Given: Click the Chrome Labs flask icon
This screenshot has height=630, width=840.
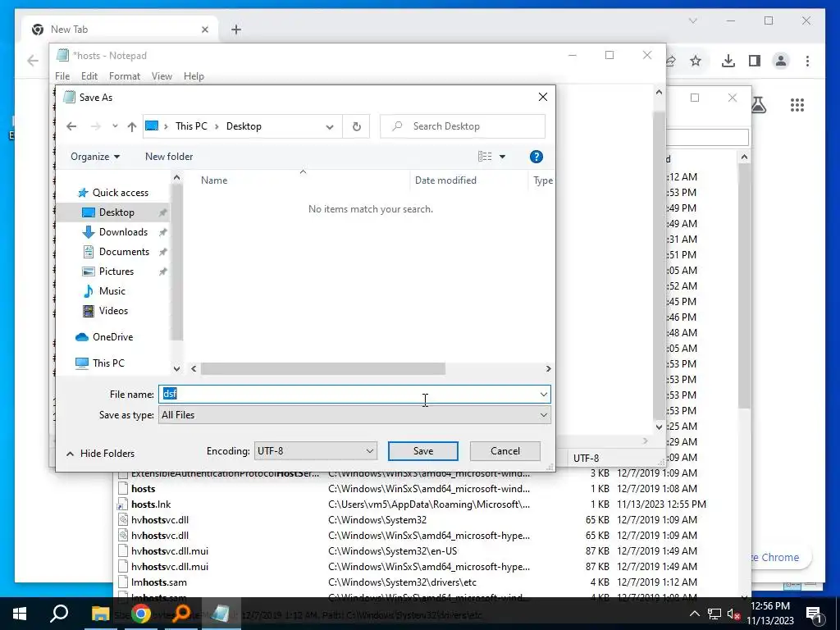Looking at the screenshot, I should [x=759, y=104].
